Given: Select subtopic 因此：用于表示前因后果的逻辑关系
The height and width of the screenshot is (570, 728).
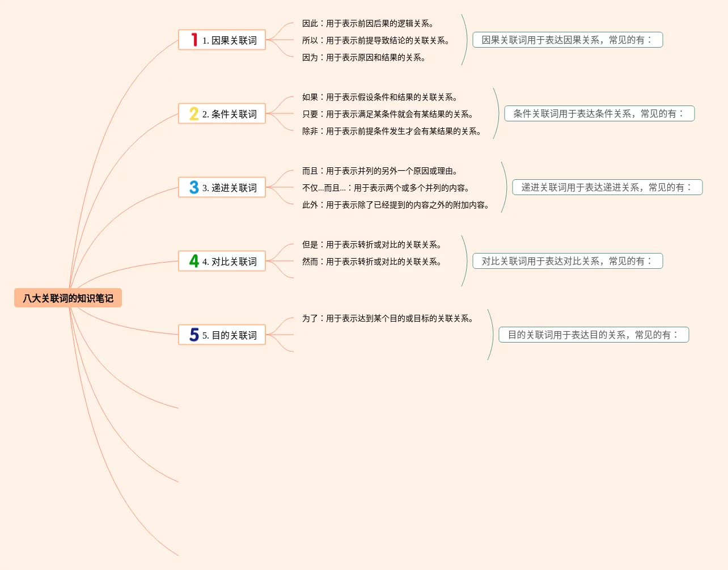Looking at the screenshot, I should [367, 24].
